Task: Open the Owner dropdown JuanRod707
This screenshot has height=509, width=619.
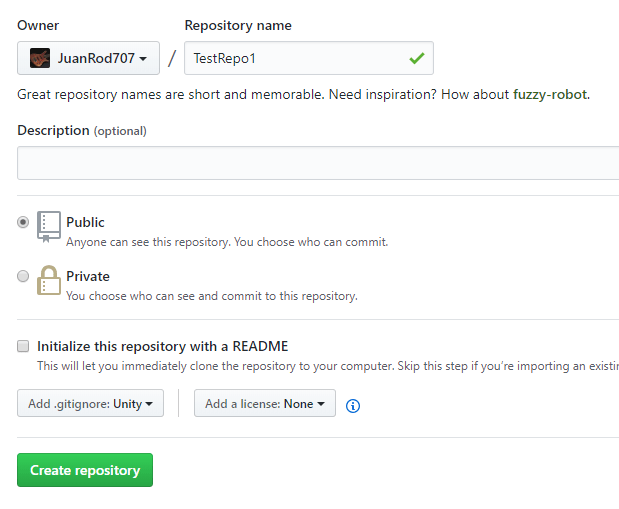Action: (88, 58)
